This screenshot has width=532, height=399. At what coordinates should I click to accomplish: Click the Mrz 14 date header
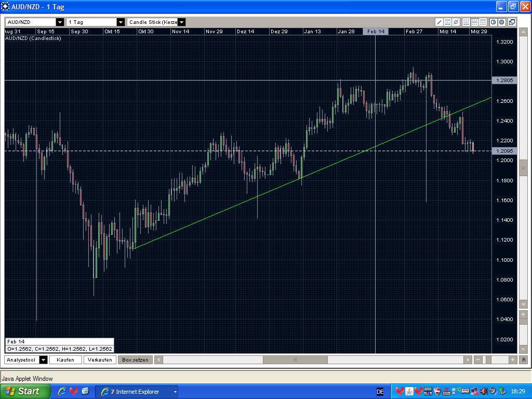tap(447, 32)
